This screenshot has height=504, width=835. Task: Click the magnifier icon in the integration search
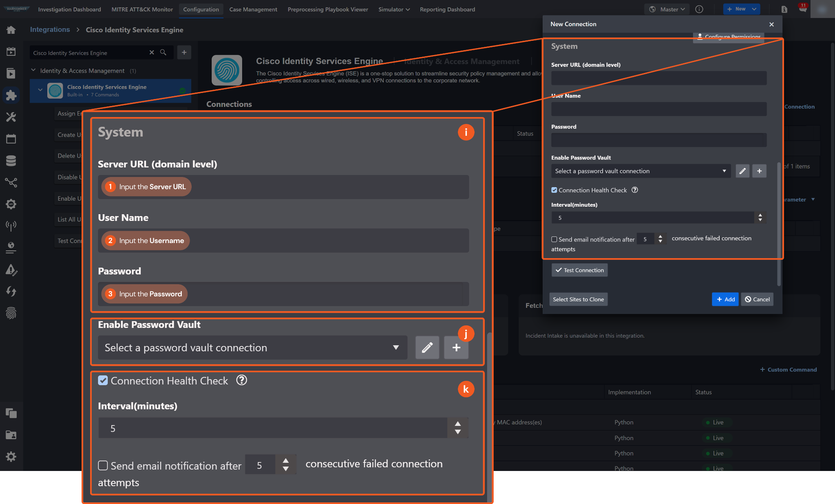coord(163,53)
